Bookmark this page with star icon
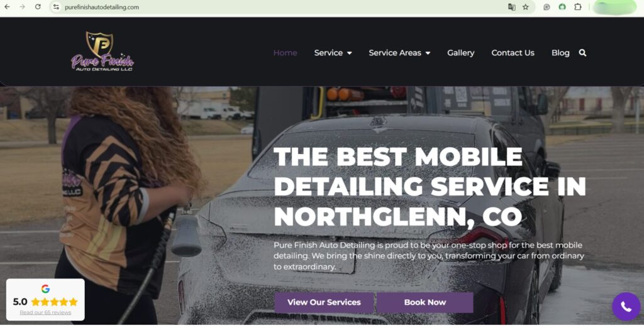The width and height of the screenshot is (644, 330). [x=526, y=7]
